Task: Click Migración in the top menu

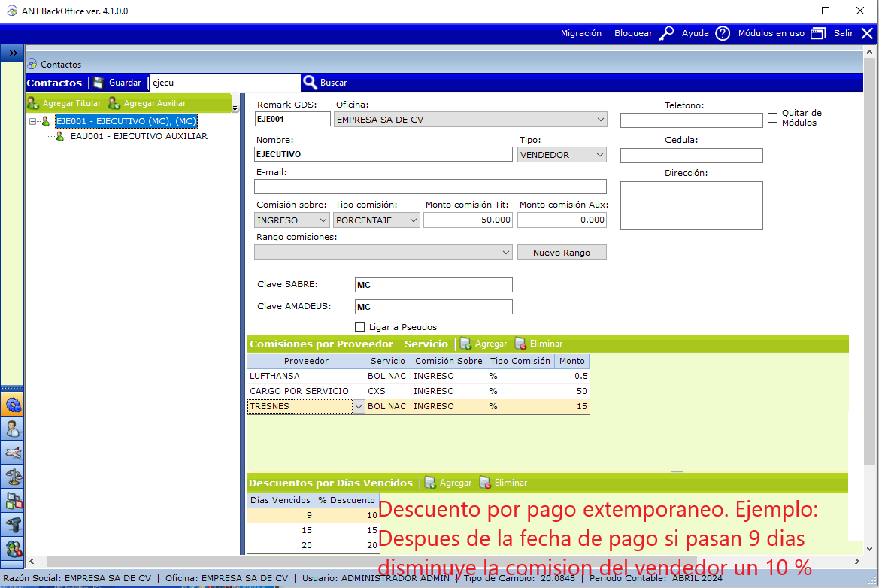Action: (x=580, y=33)
